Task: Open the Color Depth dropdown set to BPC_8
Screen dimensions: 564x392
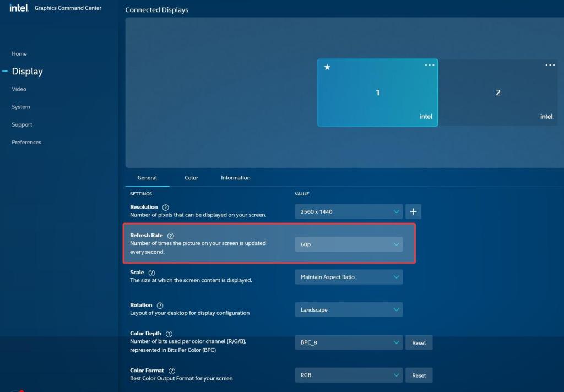Action: (349, 342)
